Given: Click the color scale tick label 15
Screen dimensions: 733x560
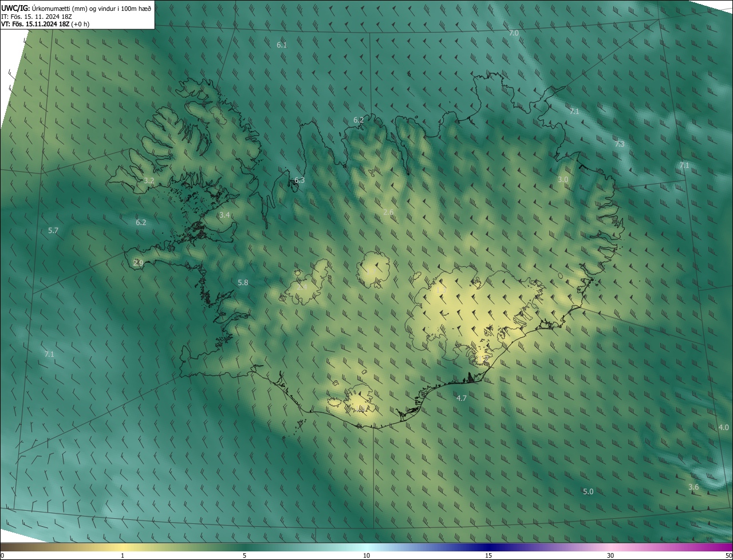Looking at the screenshot, I should (488, 556).
